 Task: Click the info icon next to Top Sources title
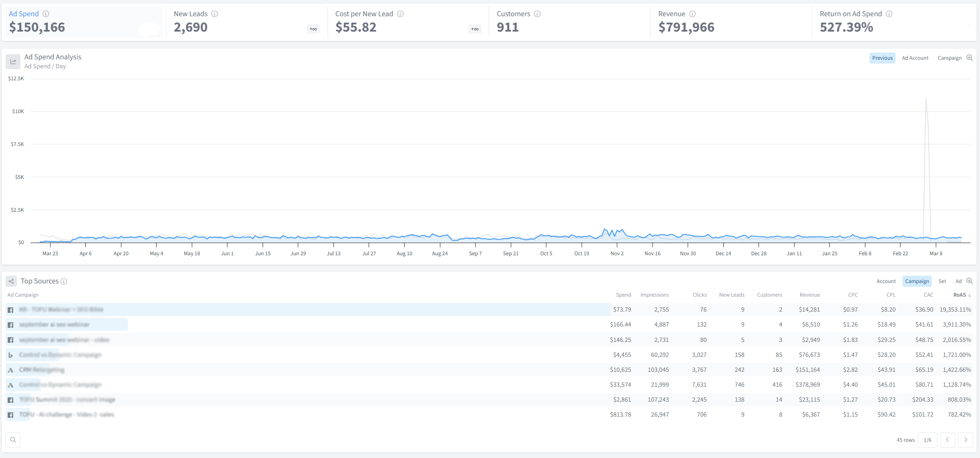click(64, 282)
